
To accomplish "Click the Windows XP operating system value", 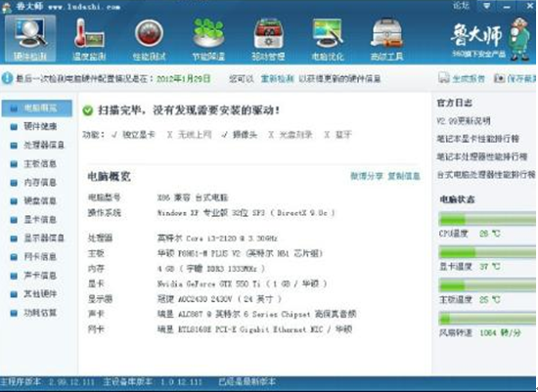I will [x=246, y=213].
